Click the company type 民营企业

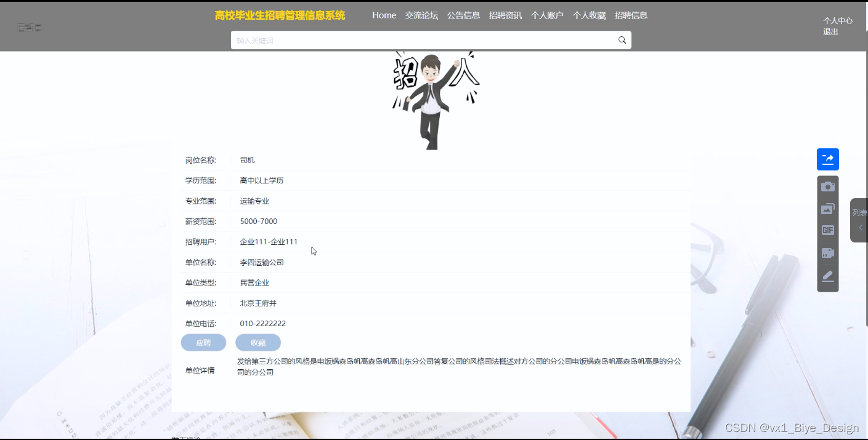click(x=254, y=283)
